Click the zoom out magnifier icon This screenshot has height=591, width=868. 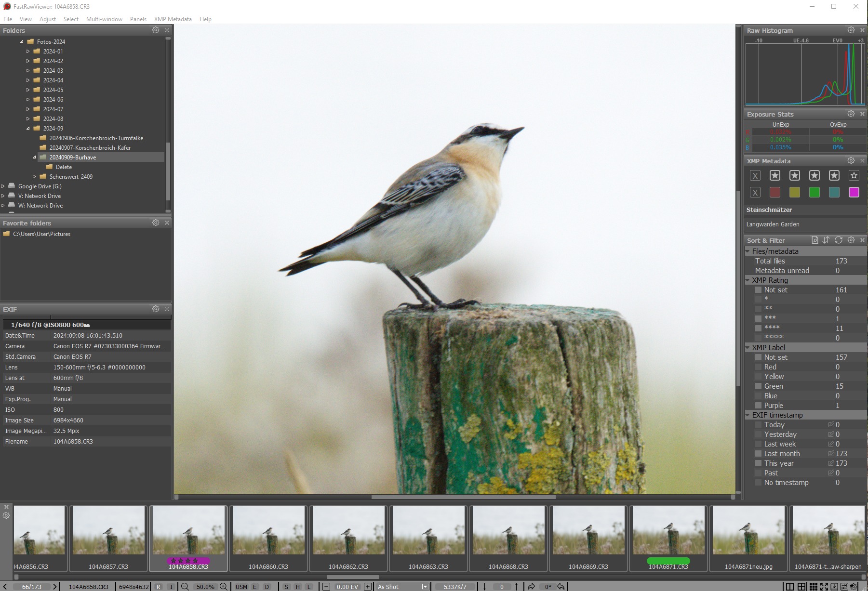coord(185,587)
